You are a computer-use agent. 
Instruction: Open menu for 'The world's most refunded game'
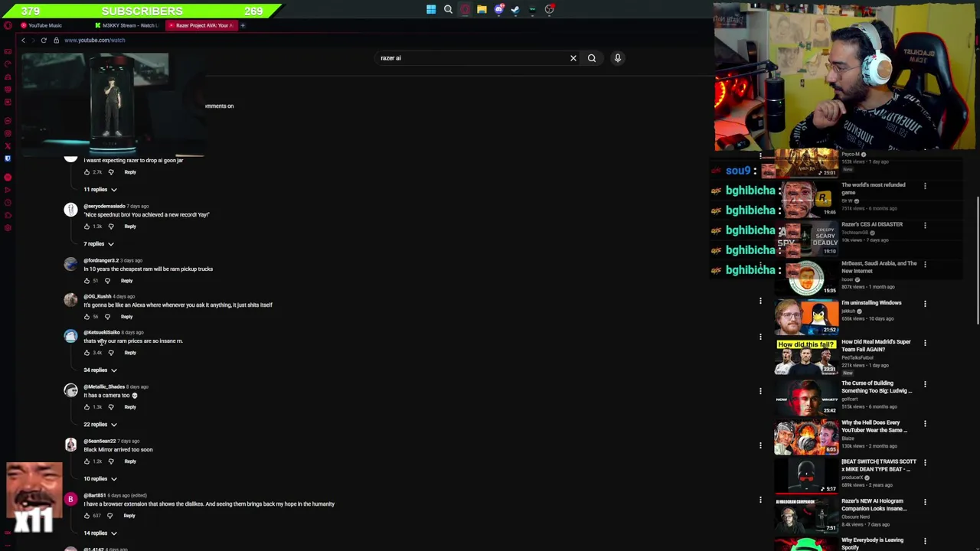pyautogui.click(x=925, y=186)
